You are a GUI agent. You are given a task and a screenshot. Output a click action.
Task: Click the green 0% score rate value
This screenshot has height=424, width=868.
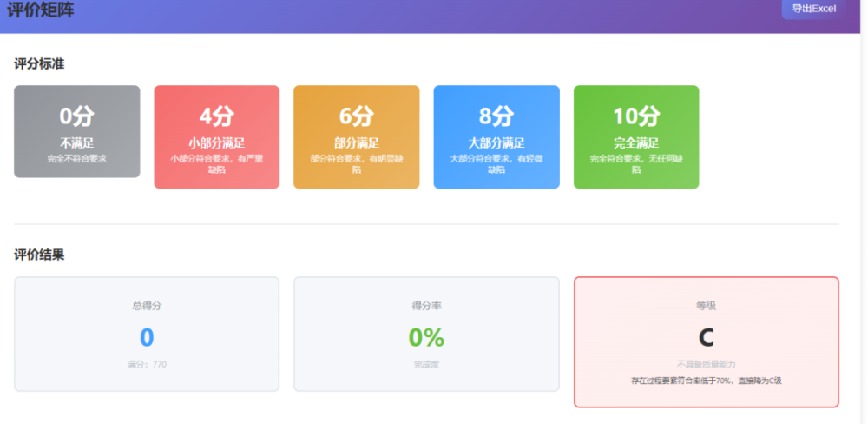point(426,337)
